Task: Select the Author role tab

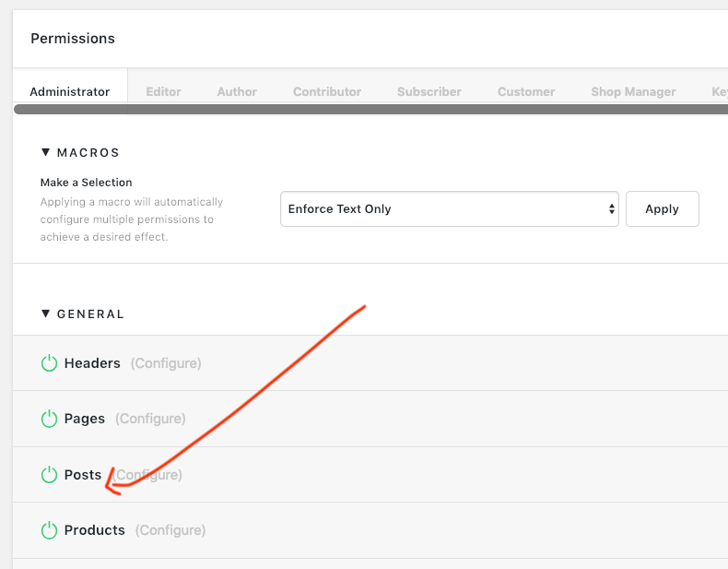Action: tap(237, 91)
